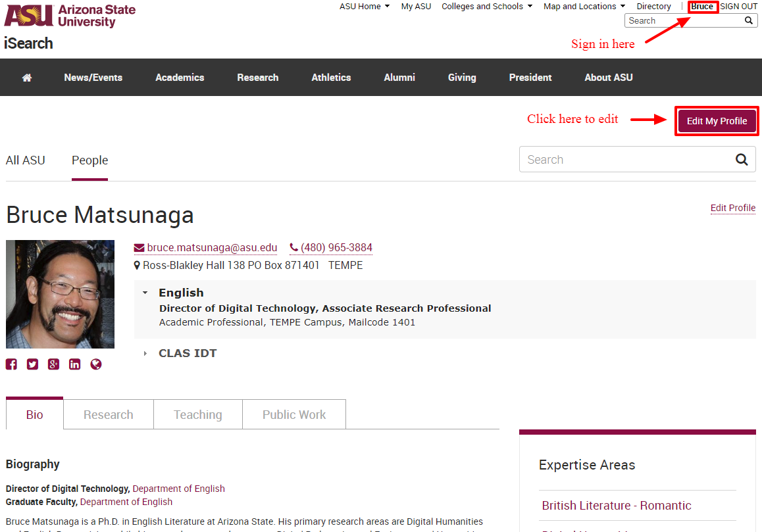Open the Academics menu
This screenshot has width=762, height=532.
click(x=180, y=78)
